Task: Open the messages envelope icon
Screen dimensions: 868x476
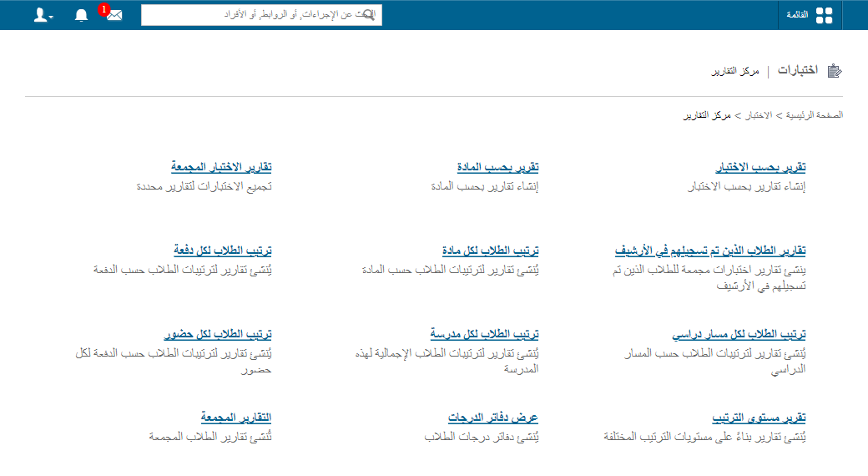Action: [x=114, y=15]
